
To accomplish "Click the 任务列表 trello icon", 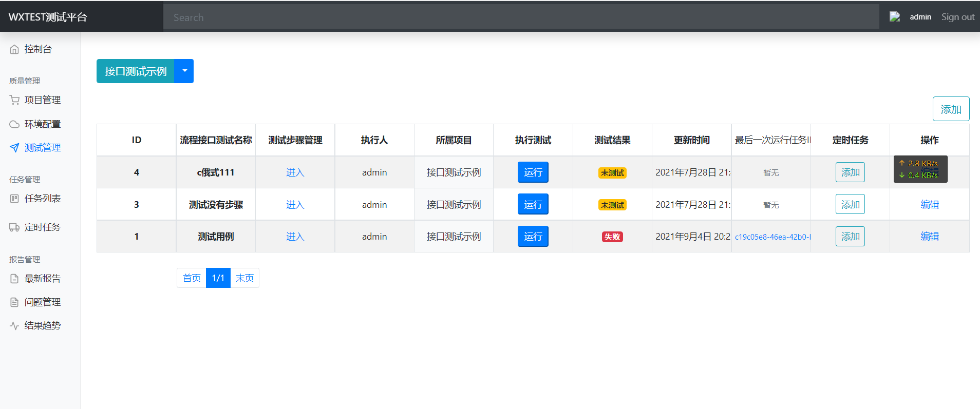I will 14,199.
